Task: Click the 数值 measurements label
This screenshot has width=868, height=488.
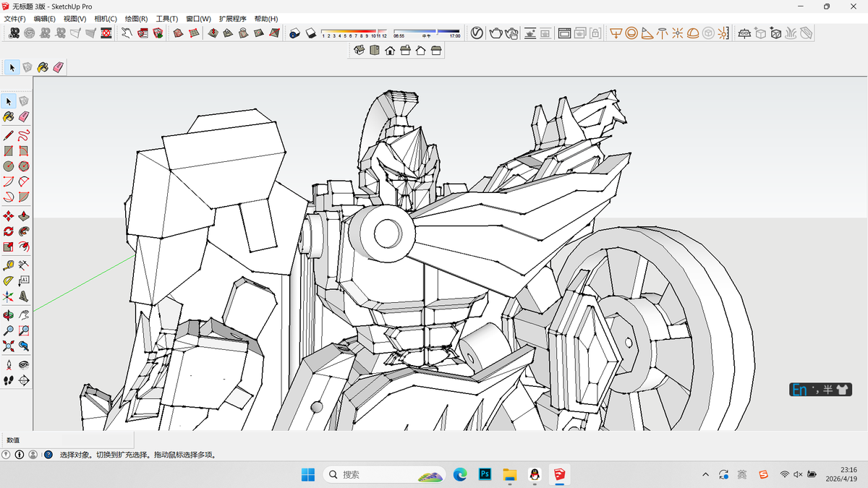Action: [x=14, y=440]
